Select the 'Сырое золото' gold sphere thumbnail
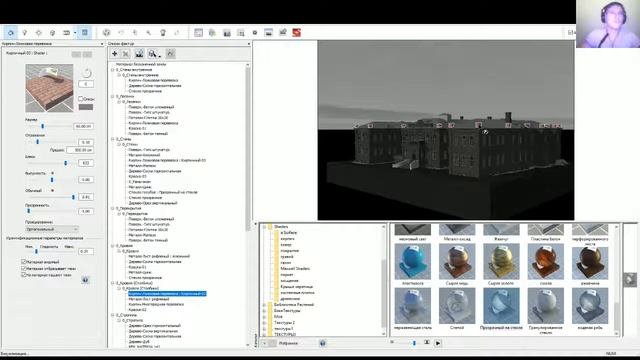Viewport: 640px width, 360px height. 501,262
